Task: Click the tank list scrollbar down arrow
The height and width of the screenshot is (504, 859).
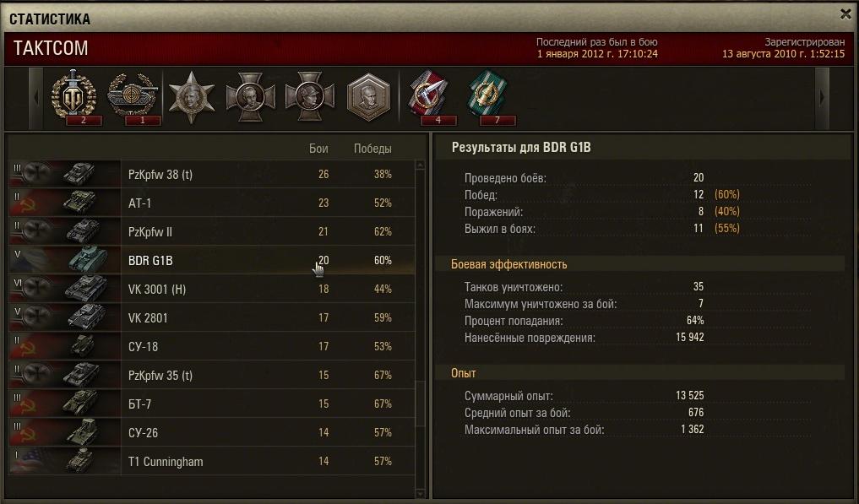Action: [x=420, y=493]
